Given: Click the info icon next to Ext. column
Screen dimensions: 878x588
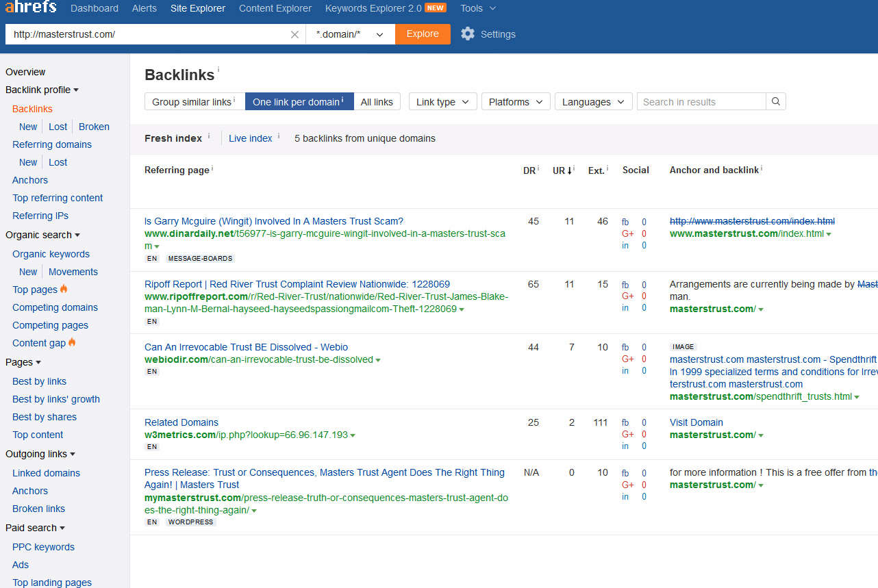Looking at the screenshot, I should (x=608, y=168).
